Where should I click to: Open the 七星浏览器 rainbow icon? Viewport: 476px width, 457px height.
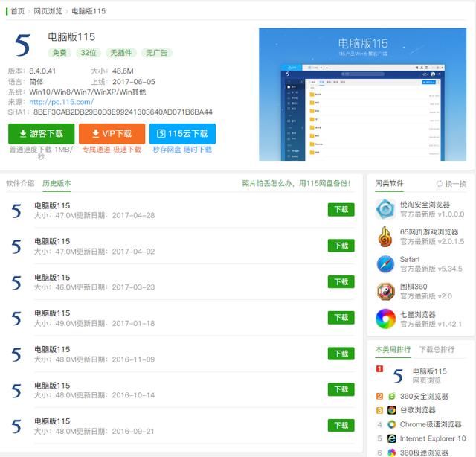coord(385,319)
